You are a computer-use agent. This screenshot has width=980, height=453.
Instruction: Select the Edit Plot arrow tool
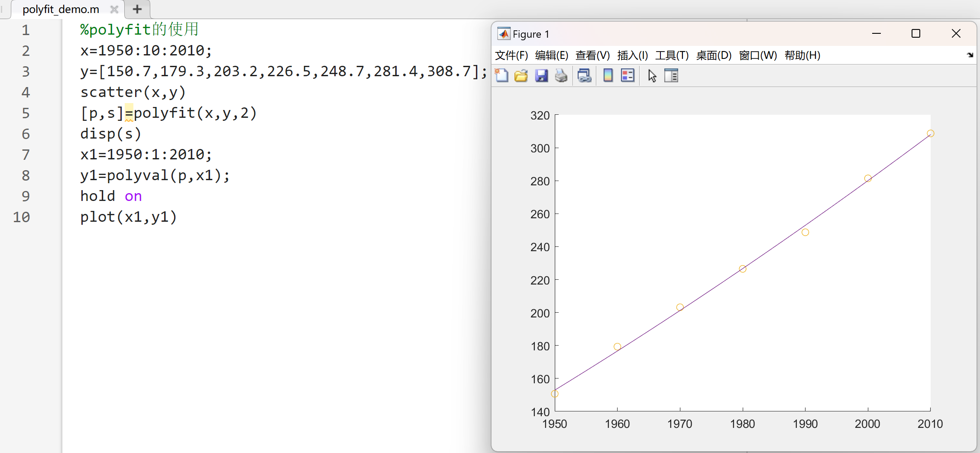pos(652,76)
